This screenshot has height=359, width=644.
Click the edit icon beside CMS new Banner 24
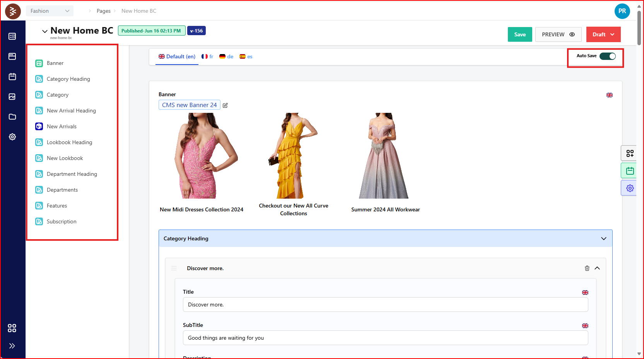(225, 105)
